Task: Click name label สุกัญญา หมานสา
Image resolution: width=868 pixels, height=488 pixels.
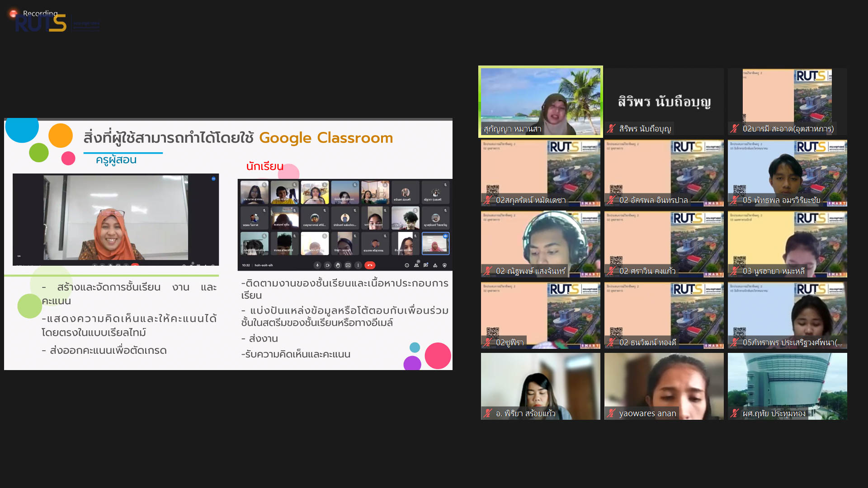Action: tap(512, 129)
